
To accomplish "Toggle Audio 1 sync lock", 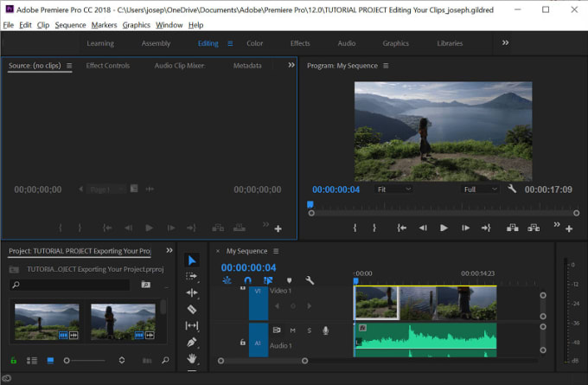I will (x=277, y=330).
